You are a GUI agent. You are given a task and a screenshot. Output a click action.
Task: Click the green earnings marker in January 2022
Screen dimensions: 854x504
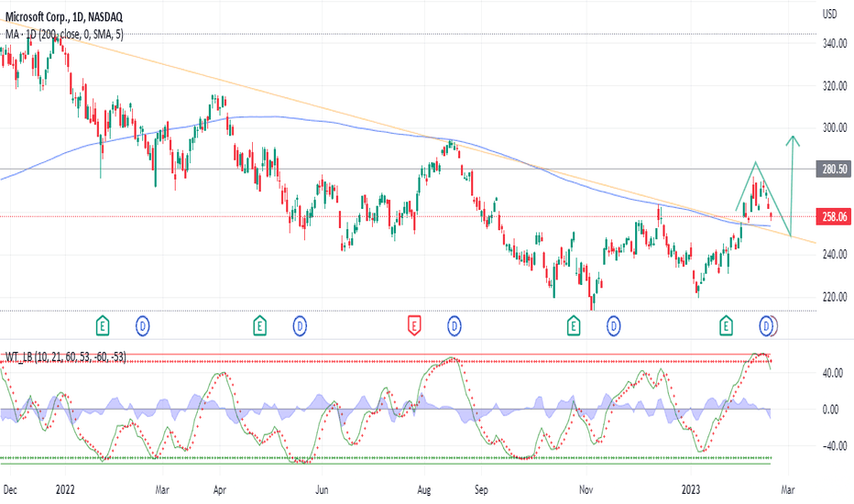coord(103,326)
